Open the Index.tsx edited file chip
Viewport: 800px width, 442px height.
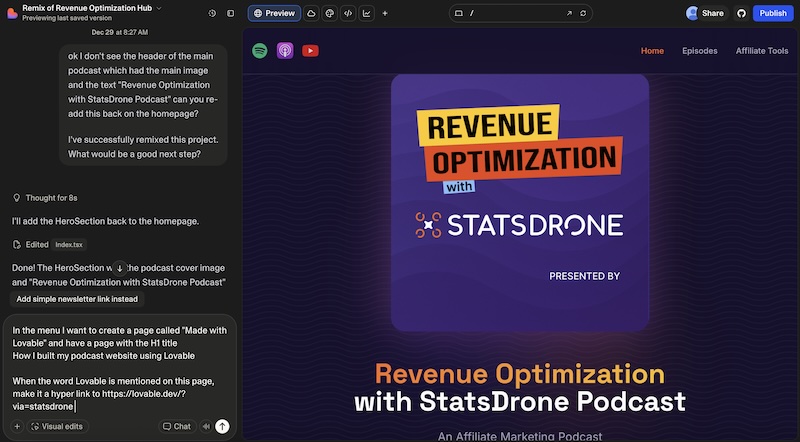point(69,245)
